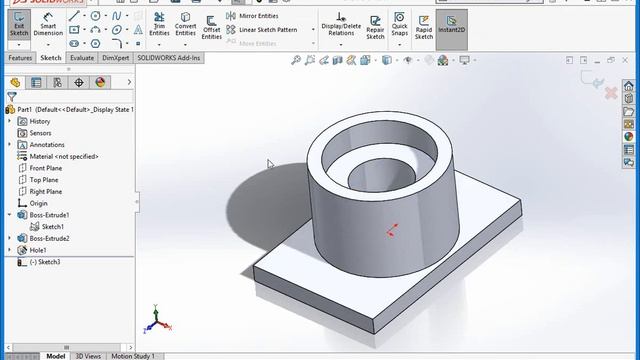Click the Exit Sketch button
This screenshot has height=360, width=640.
point(19,24)
